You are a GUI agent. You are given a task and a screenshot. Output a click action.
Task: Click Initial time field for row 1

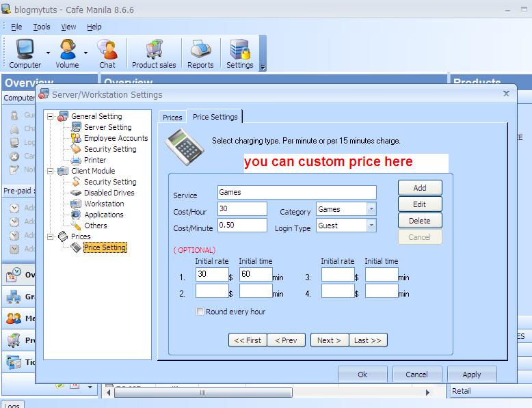tap(256, 274)
